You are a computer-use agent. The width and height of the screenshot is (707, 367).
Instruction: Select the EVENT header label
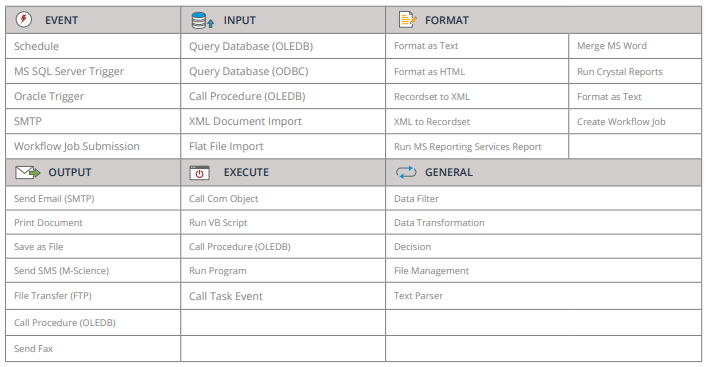pos(61,20)
